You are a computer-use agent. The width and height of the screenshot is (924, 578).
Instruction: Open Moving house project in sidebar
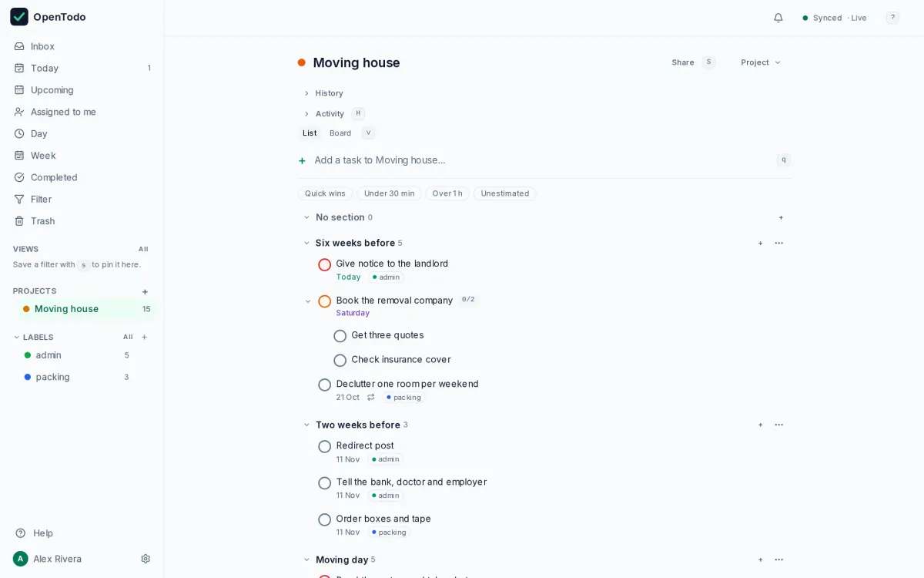[x=85, y=309]
